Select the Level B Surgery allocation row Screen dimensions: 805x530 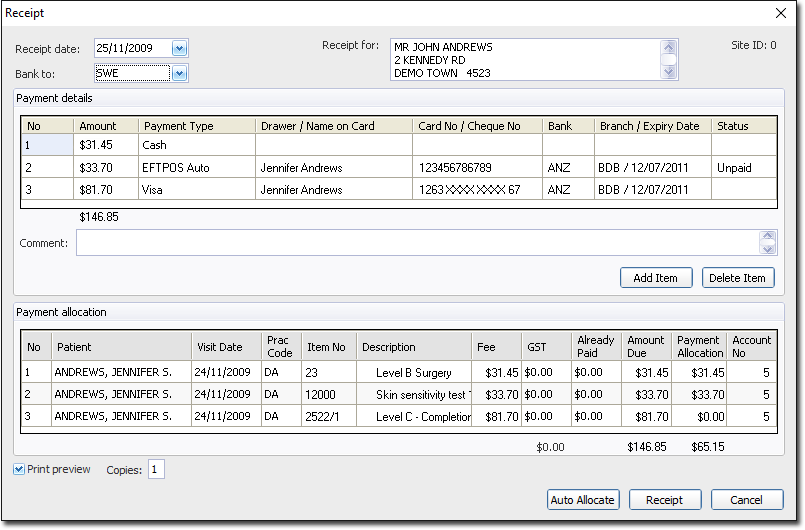tap(413, 373)
